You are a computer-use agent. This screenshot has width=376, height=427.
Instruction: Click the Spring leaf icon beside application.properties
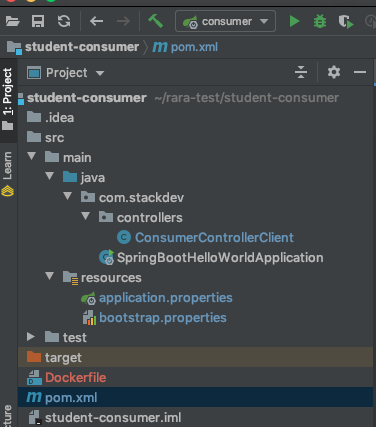click(x=89, y=298)
